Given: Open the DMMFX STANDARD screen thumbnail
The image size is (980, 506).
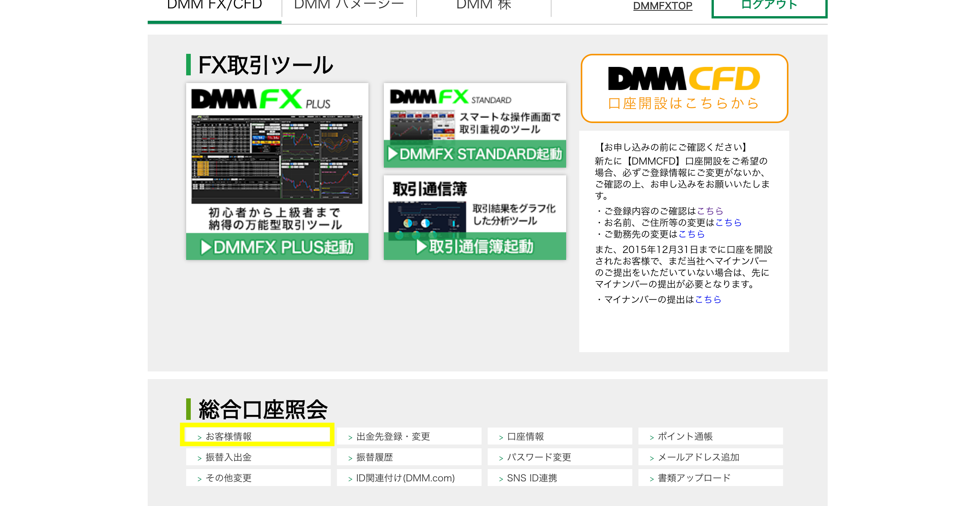Looking at the screenshot, I should (x=422, y=125).
